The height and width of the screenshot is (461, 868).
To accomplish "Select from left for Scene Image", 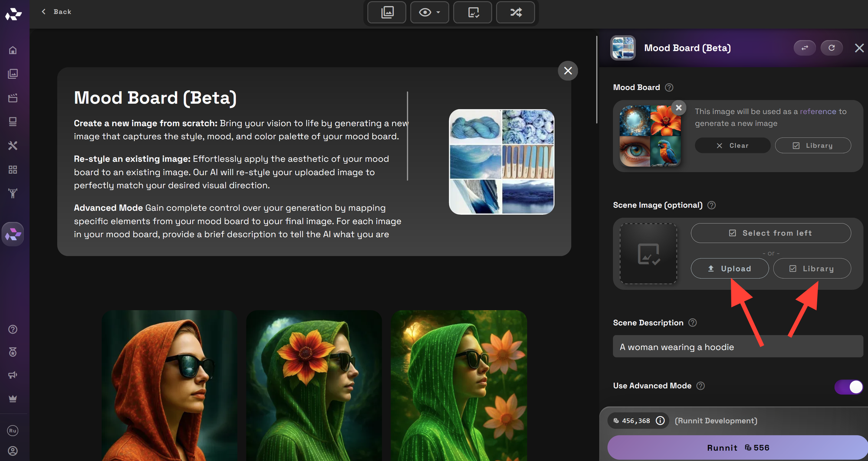I will pyautogui.click(x=771, y=233).
